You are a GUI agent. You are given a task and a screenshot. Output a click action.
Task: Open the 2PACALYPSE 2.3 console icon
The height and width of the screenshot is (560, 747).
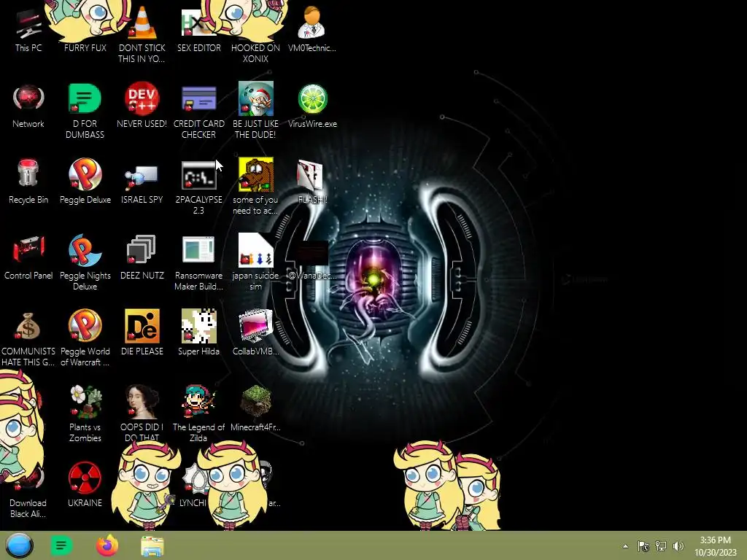[198, 175]
